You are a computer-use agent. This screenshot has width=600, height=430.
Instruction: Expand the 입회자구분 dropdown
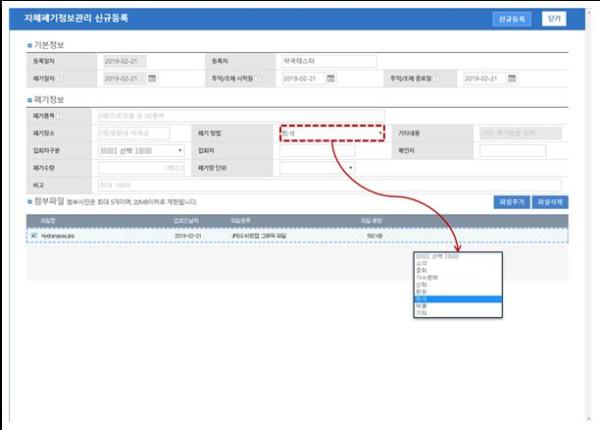click(x=139, y=151)
